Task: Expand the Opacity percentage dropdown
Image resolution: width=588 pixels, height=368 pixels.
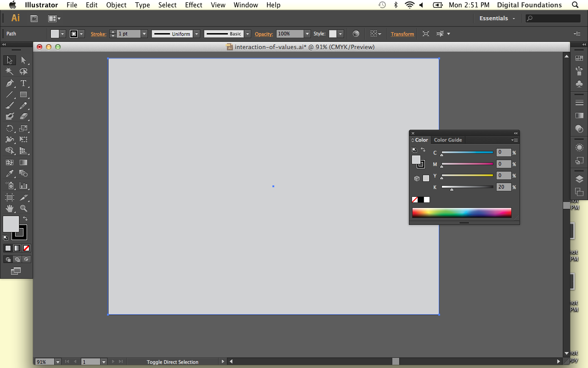Action: click(x=307, y=34)
